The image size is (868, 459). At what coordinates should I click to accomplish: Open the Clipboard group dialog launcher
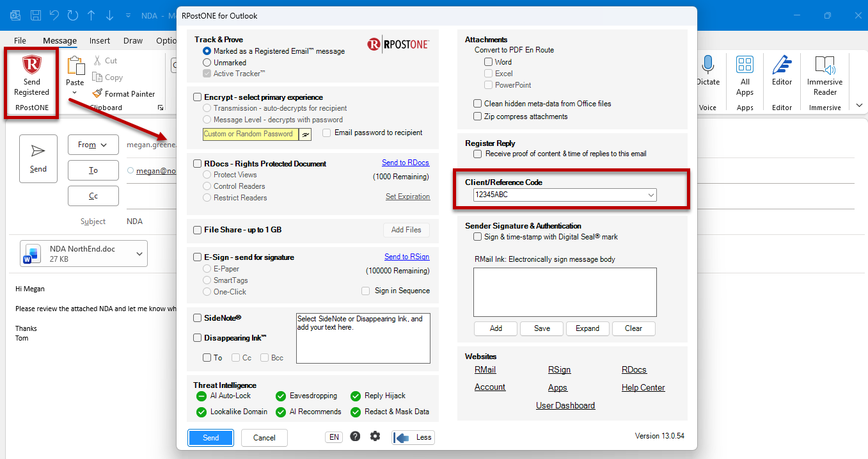(160, 108)
